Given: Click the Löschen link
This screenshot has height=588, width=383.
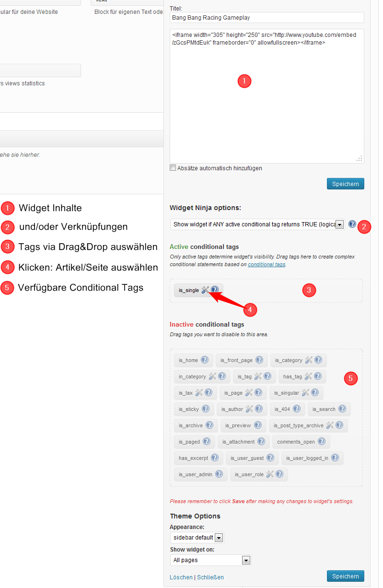Looking at the screenshot, I should tap(181, 577).
